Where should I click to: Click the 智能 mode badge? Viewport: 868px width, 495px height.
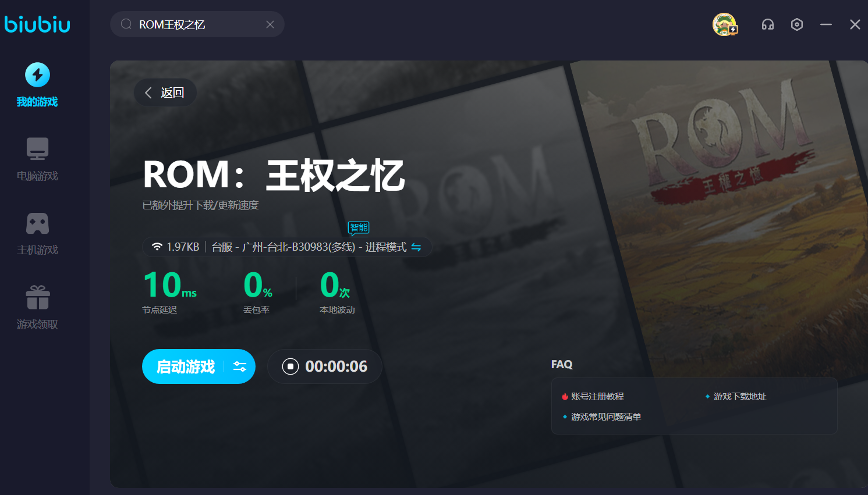359,227
